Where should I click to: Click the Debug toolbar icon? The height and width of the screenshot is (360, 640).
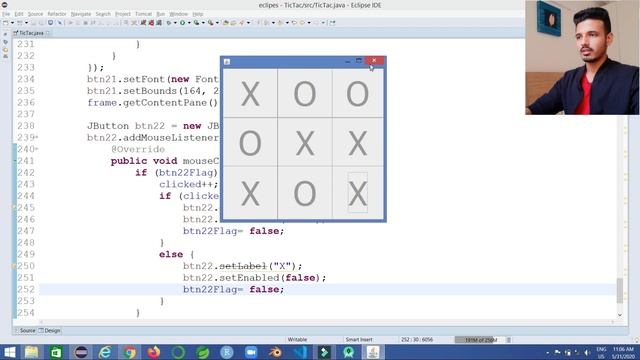(168, 23)
